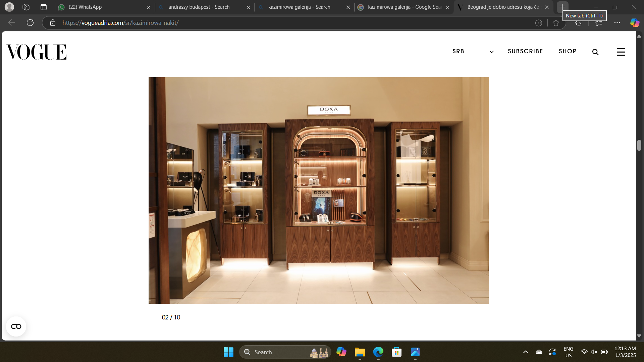Close the Beograd je dobio adresu tab
644x362 pixels.
point(547,7)
